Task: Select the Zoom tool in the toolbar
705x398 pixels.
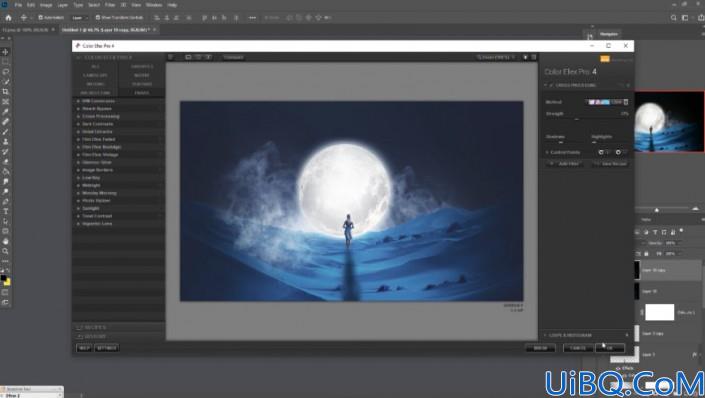Action: [x=5, y=251]
